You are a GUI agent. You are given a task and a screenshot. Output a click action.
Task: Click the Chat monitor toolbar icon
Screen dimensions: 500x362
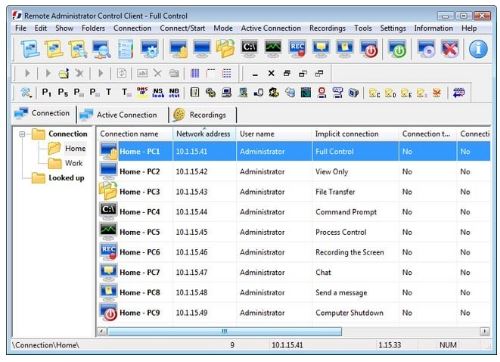tap(321, 49)
